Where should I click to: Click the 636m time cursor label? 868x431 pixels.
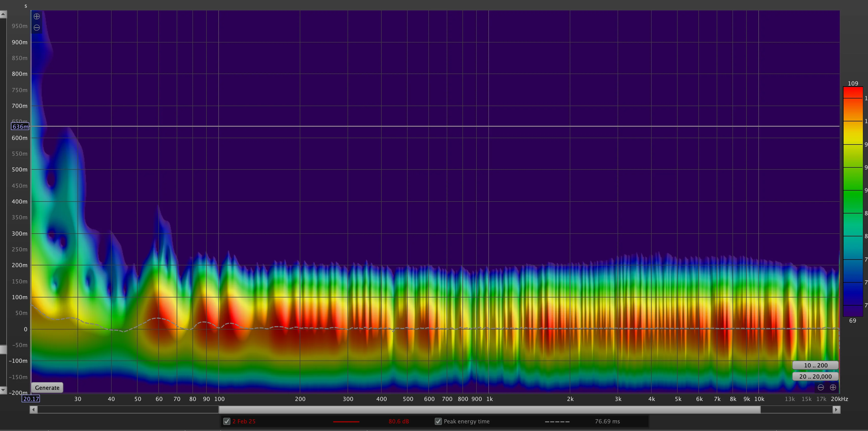[x=20, y=126]
